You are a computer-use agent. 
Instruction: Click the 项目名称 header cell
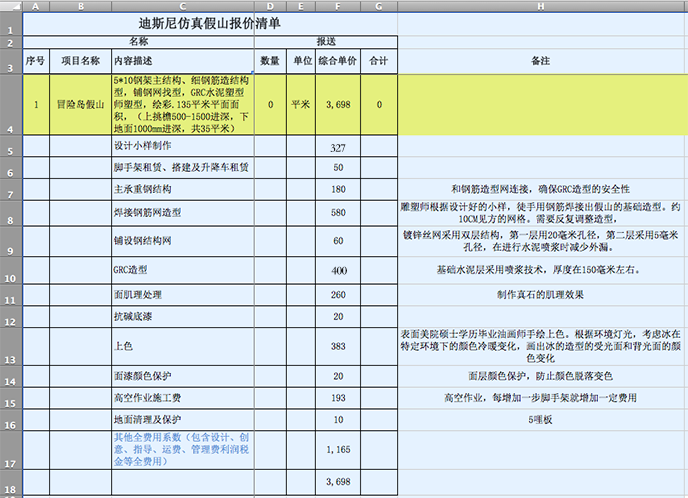pos(80,61)
